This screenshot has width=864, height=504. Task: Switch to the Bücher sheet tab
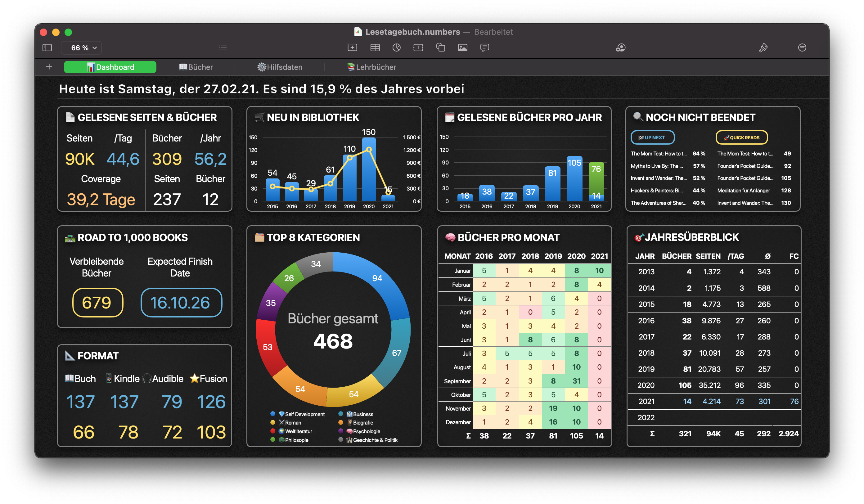coord(196,67)
